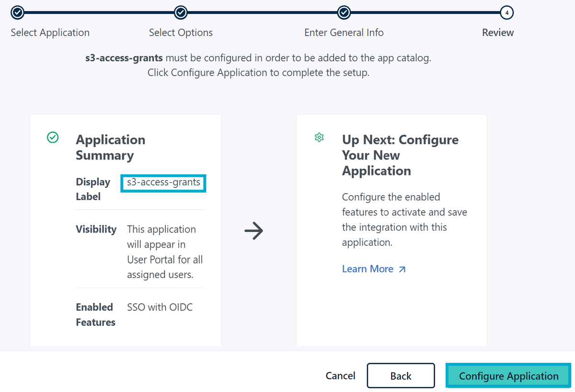Click the external-link arrow next to Learn More
Screen dimensions: 575x392
(x=401, y=269)
